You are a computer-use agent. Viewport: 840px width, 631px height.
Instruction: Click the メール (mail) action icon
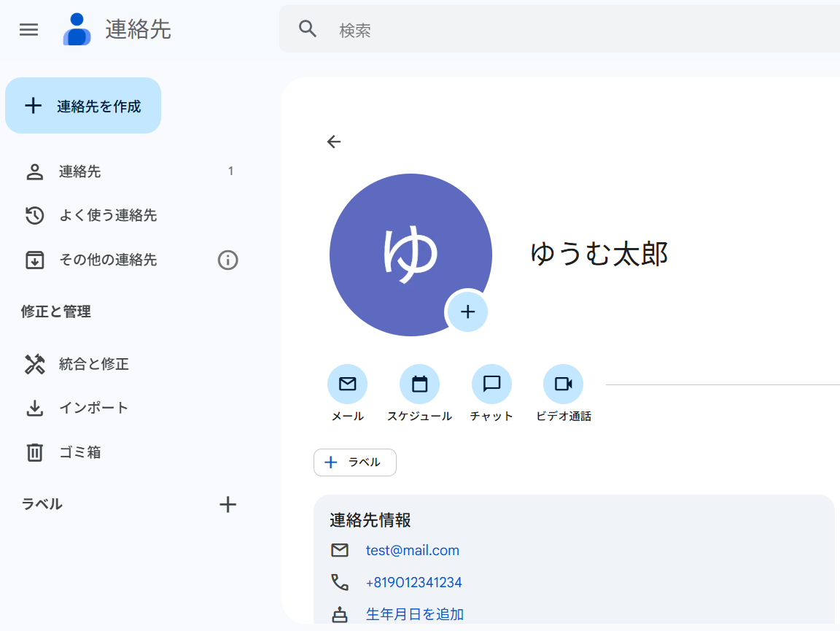(x=347, y=384)
